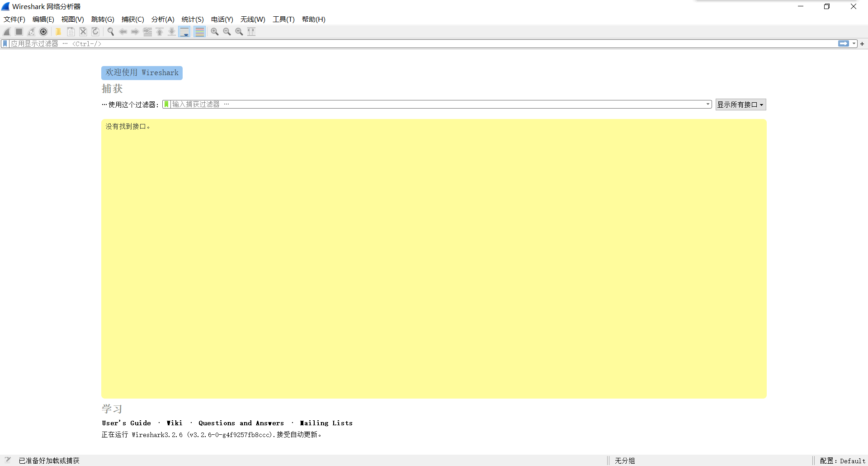Click the resize columns toolbar icon

(251, 32)
